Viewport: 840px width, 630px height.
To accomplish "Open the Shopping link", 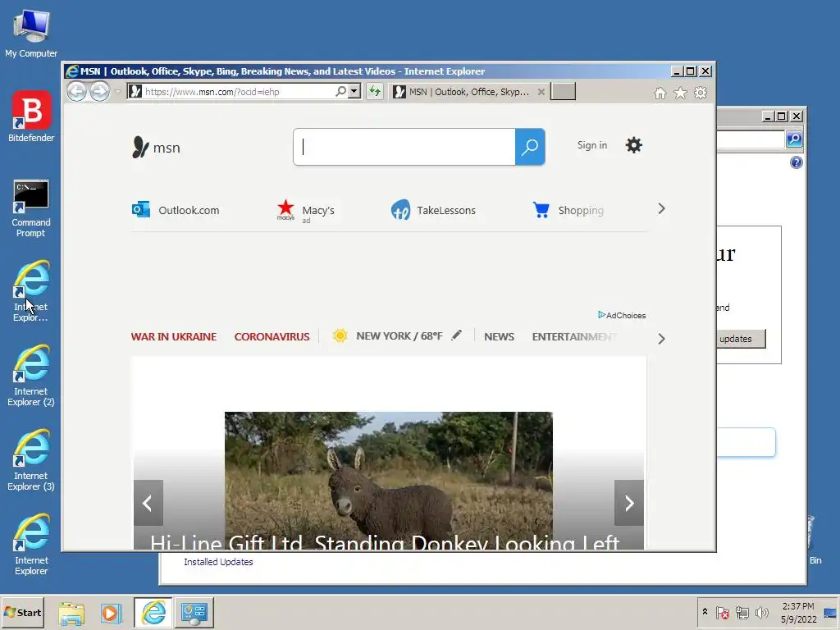I will pyautogui.click(x=568, y=210).
